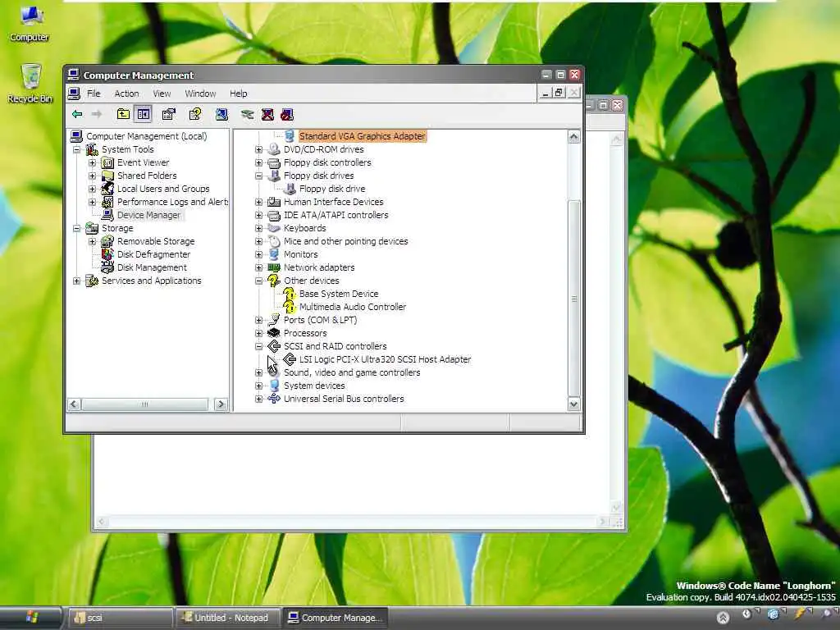This screenshot has width=840, height=630.
Task: Expand Local Users and Groups node
Action: coord(92,189)
